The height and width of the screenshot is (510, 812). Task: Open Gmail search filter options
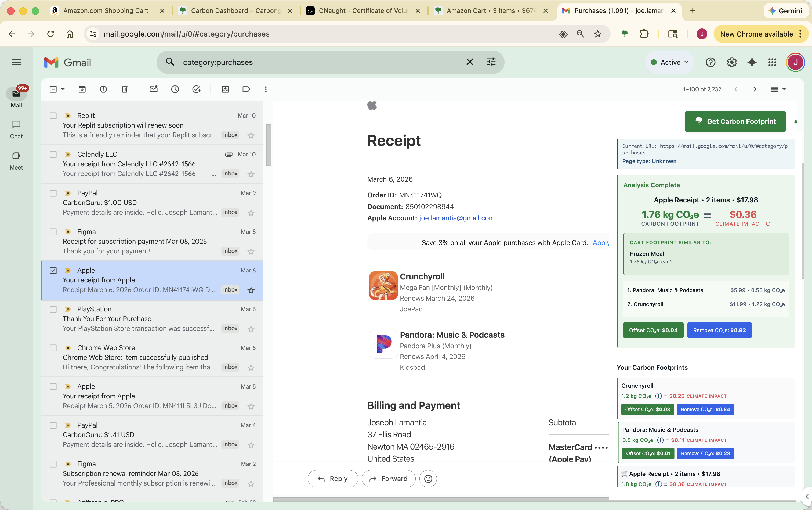[x=491, y=62]
